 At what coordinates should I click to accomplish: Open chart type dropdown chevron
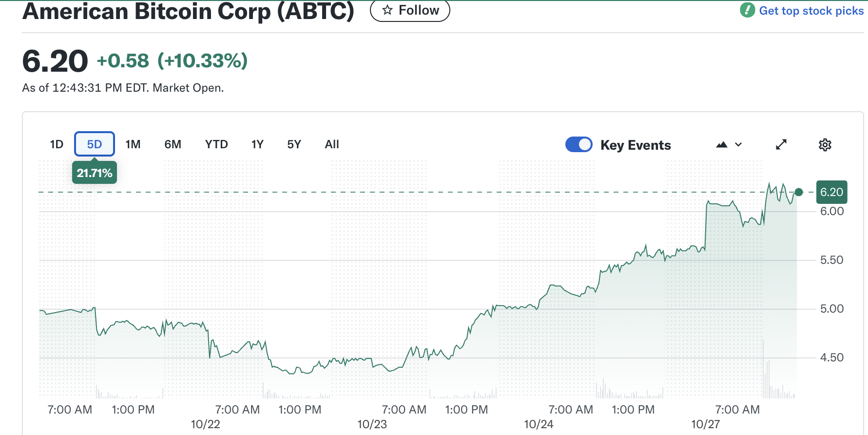pyautogui.click(x=738, y=145)
